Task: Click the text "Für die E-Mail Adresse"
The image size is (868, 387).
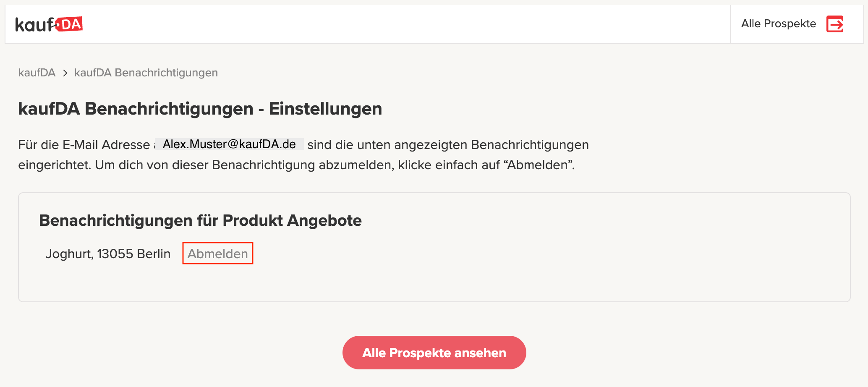Action: pyautogui.click(x=84, y=145)
